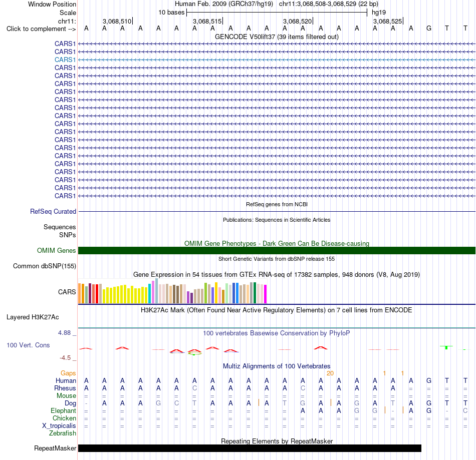Image resolution: width=476 pixels, height=460 pixels.
Task: Click the 'Publications: Sequences in Scientific Articles' title
Action: pyautogui.click(x=277, y=220)
